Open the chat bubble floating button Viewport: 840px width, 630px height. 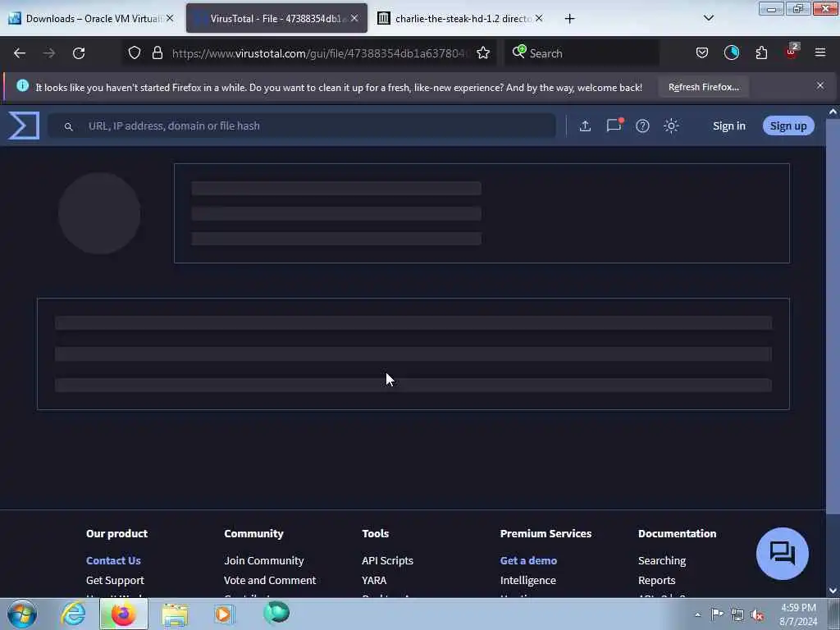[782, 554]
